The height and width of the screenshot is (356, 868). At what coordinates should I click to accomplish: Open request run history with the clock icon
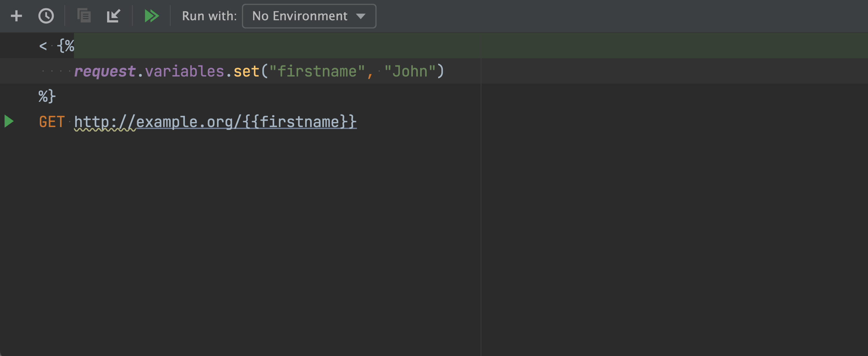point(47,15)
